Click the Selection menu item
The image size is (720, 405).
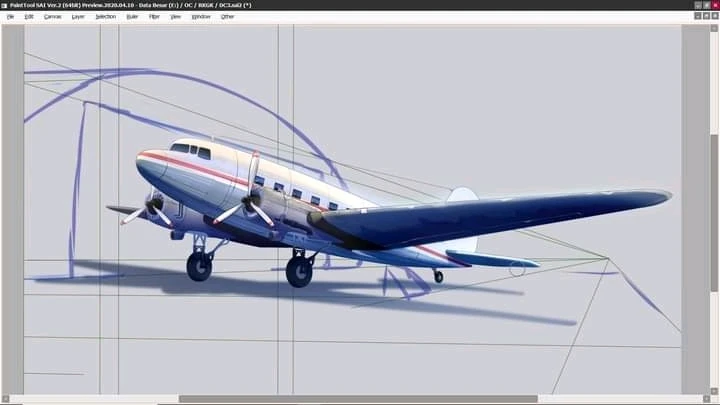105,17
